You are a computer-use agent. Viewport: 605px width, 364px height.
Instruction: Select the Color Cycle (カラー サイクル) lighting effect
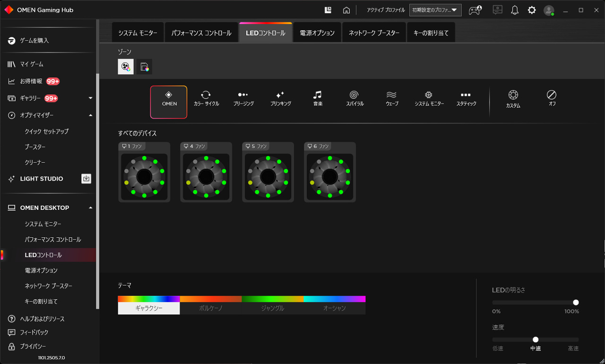(206, 98)
